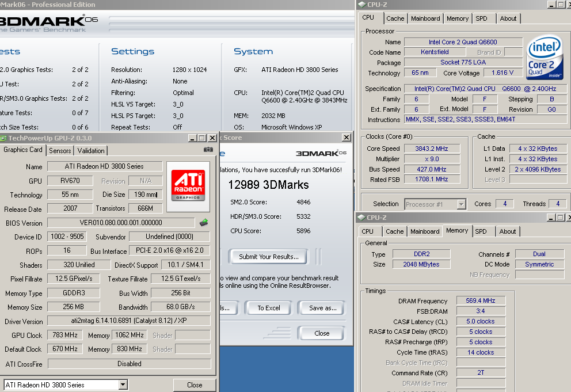Switch to the Sensors tab in GPU-Z
This screenshot has height=392, width=571.
click(x=60, y=150)
